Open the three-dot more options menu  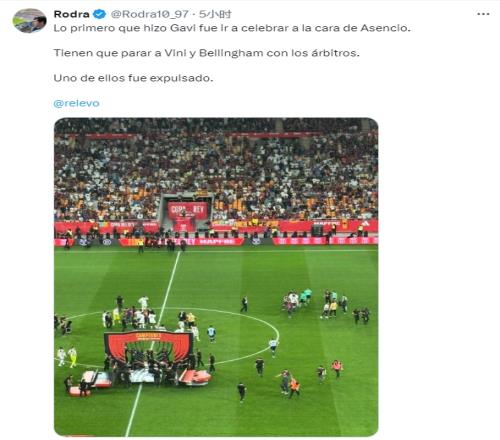coord(483,14)
